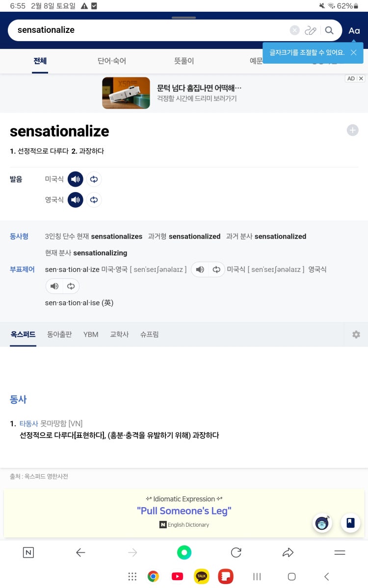Screen dimensions: 368x588
Task: Launch YouTube from the bottom bar
Action: [177, 576]
